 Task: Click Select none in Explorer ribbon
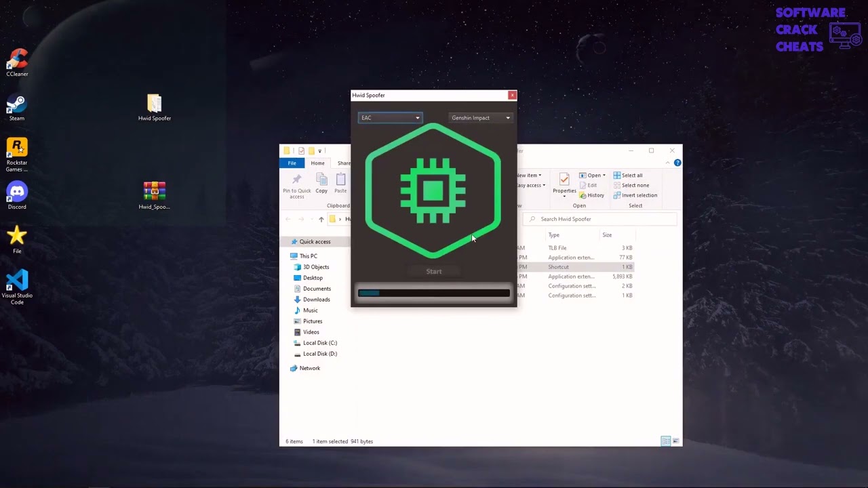pos(630,185)
